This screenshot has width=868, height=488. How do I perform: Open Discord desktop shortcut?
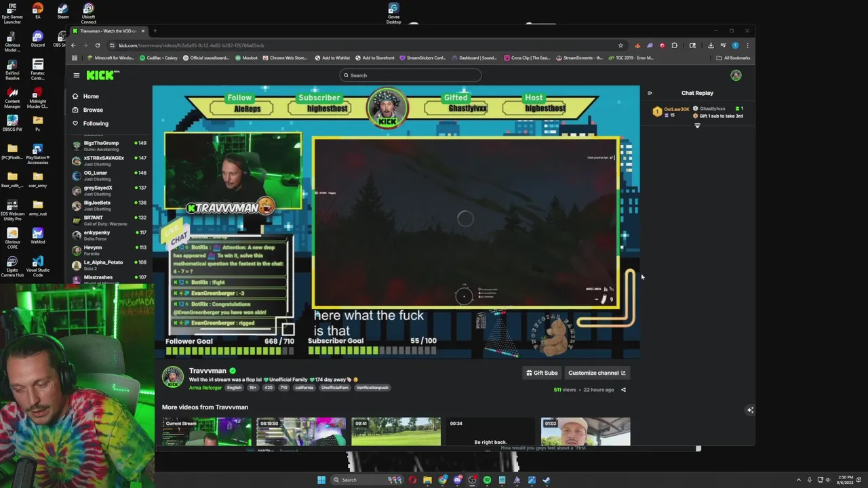38,39
